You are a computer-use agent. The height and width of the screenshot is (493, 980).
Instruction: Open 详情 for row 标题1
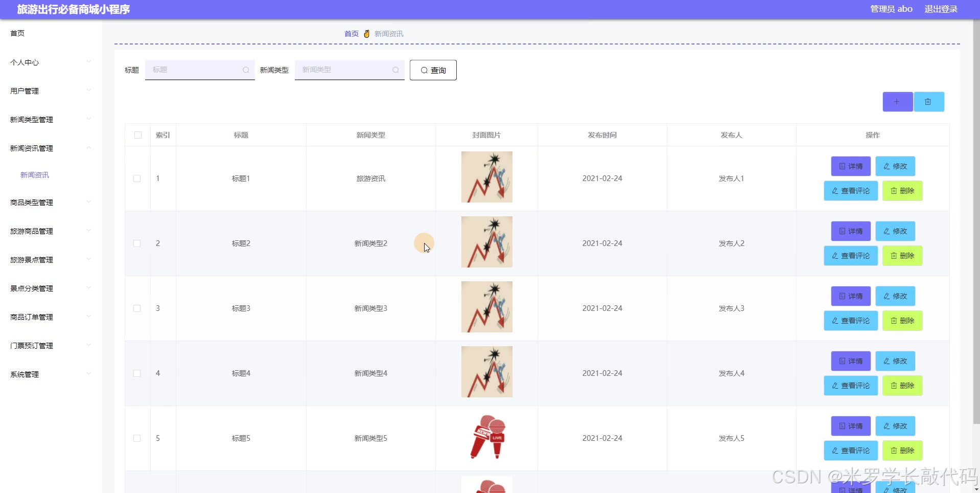point(851,166)
